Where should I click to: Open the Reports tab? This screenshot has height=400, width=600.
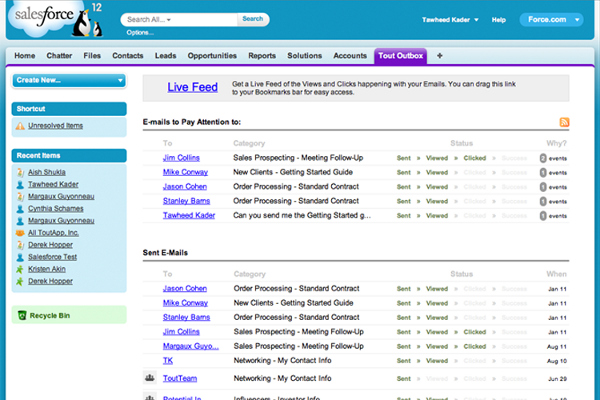pyautogui.click(x=262, y=56)
